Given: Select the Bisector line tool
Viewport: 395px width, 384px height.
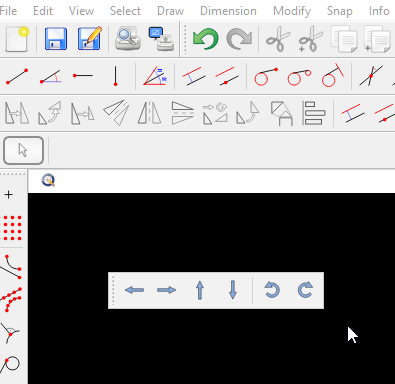Looking at the screenshot, I should click(x=371, y=76).
